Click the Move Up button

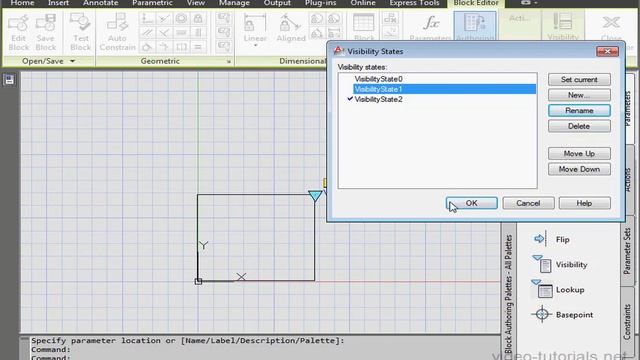[x=579, y=153]
